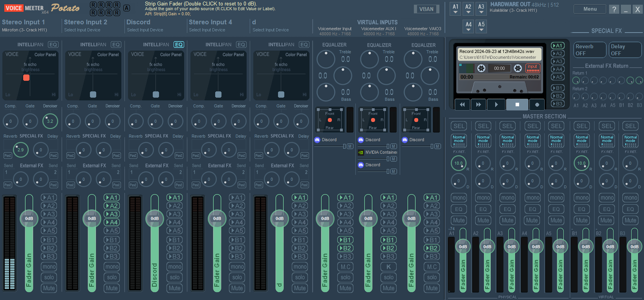Fast-forward the cassette recorder

[478, 105]
